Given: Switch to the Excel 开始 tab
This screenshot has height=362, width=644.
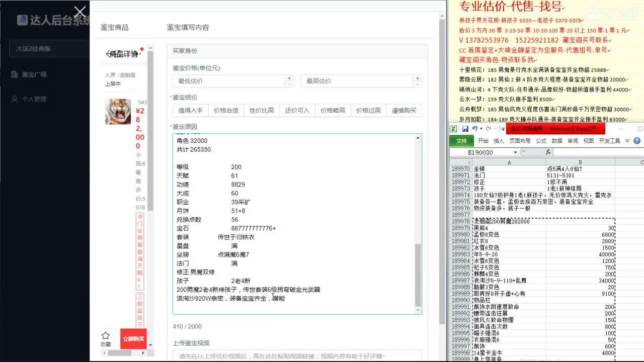Looking at the screenshot, I should [x=483, y=141].
